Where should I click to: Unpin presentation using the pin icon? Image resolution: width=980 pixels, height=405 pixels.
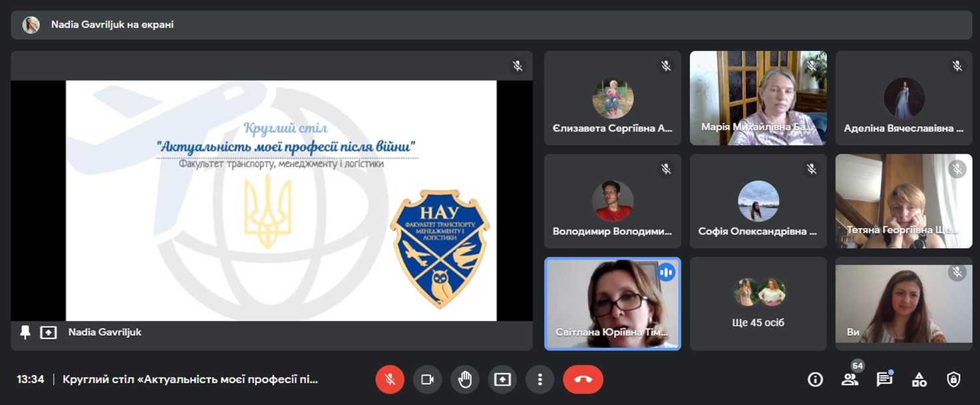[25, 333]
